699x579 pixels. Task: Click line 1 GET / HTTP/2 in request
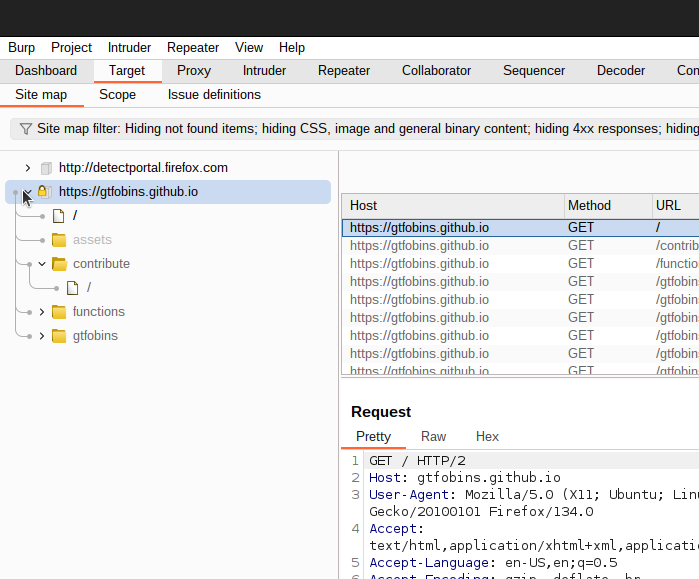tap(417, 461)
